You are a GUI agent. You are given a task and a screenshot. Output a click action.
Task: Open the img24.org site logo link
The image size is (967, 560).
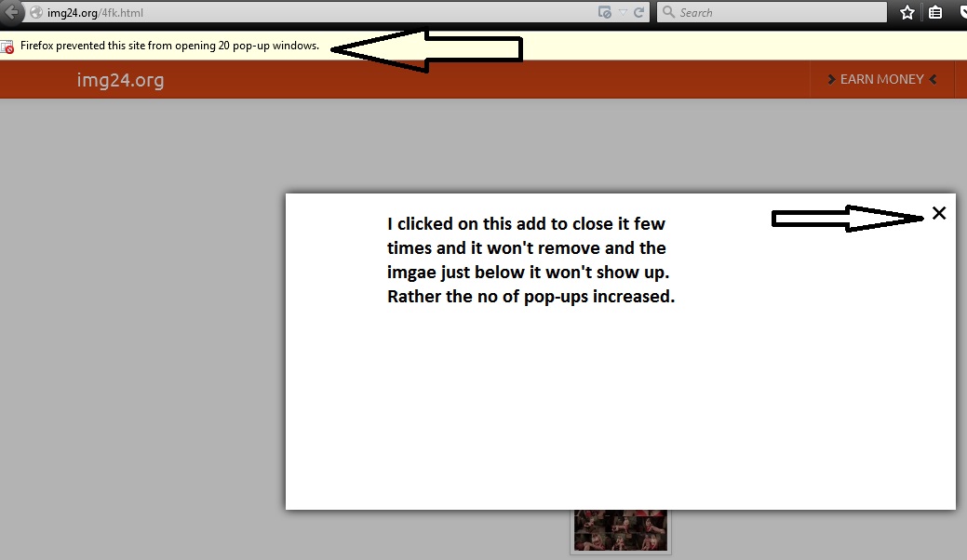coord(120,80)
